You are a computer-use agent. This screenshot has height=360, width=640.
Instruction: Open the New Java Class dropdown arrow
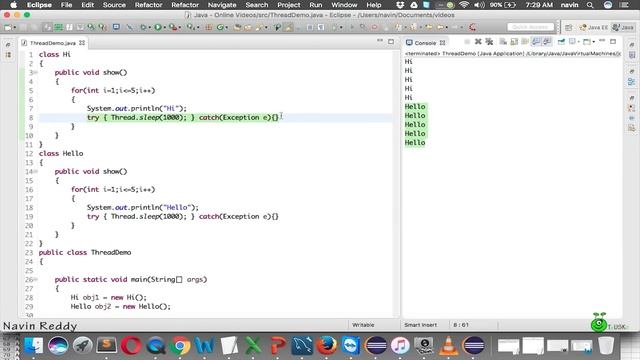pos(227,27)
